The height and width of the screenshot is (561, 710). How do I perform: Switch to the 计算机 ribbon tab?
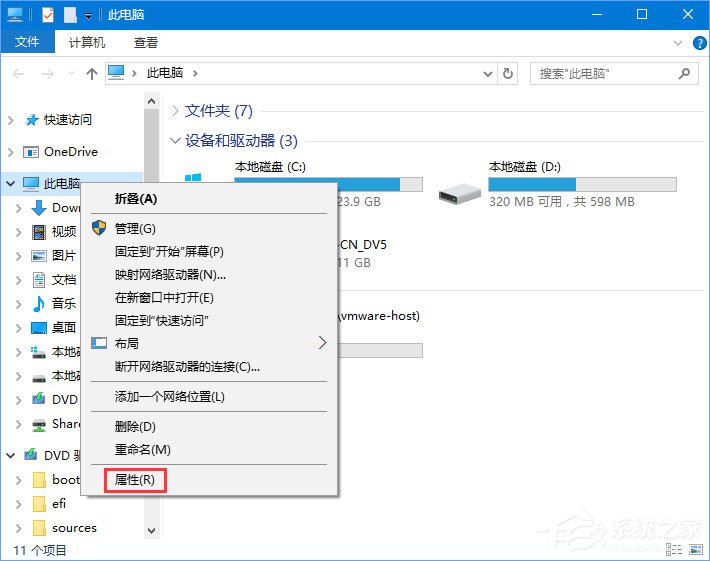pos(87,42)
